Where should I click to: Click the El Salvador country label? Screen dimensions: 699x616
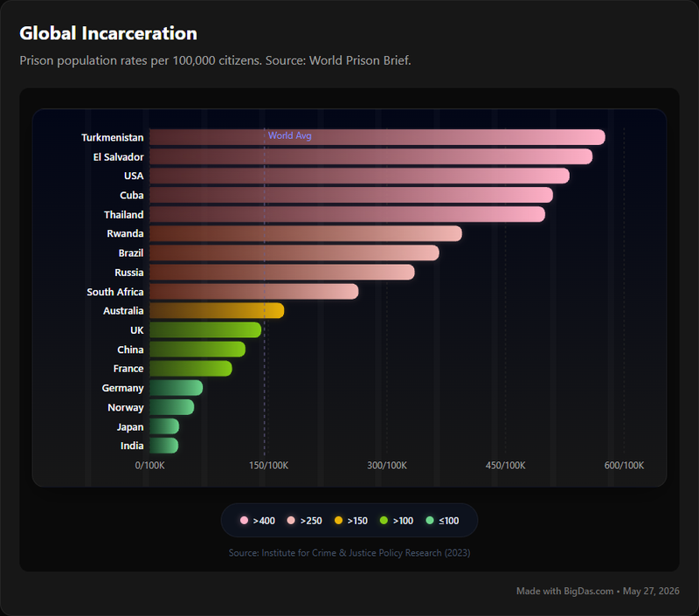click(119, 157)
